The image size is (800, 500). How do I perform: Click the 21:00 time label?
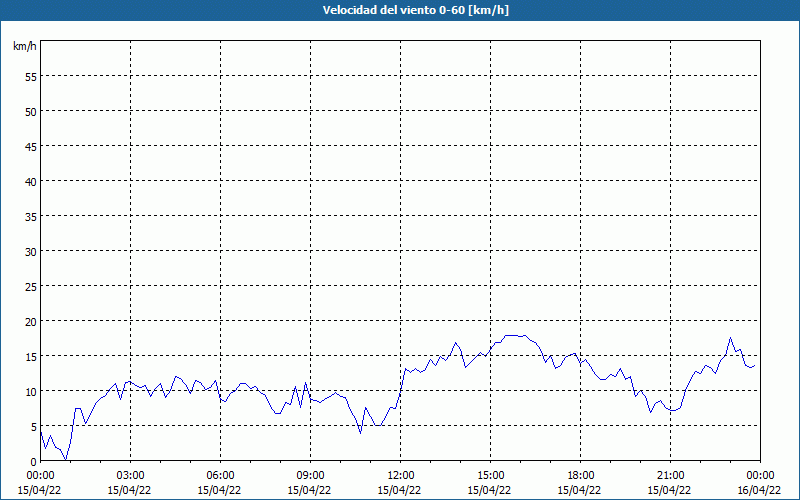pos(670,476)
